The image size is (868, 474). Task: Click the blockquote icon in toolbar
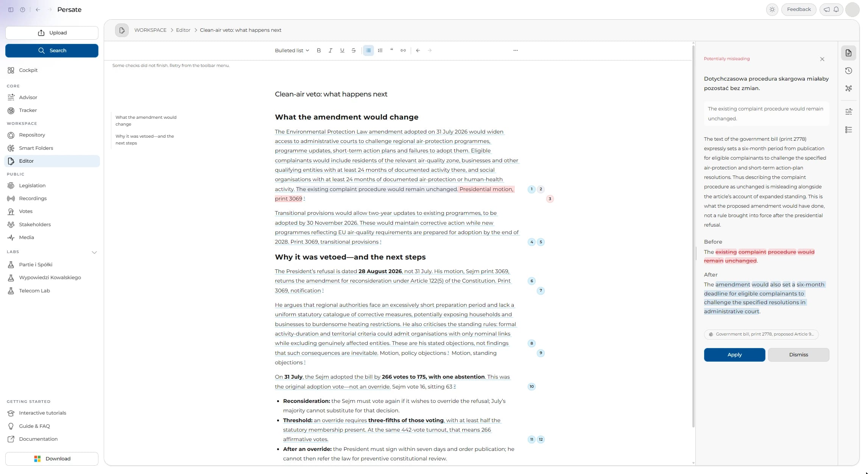pyautogui.click(x=392, y=50)
